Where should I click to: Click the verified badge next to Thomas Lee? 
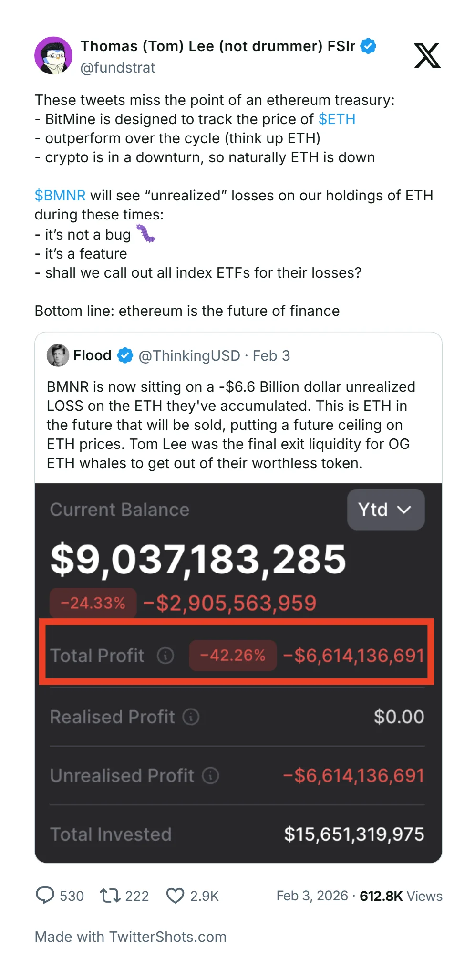click(367, 46)
